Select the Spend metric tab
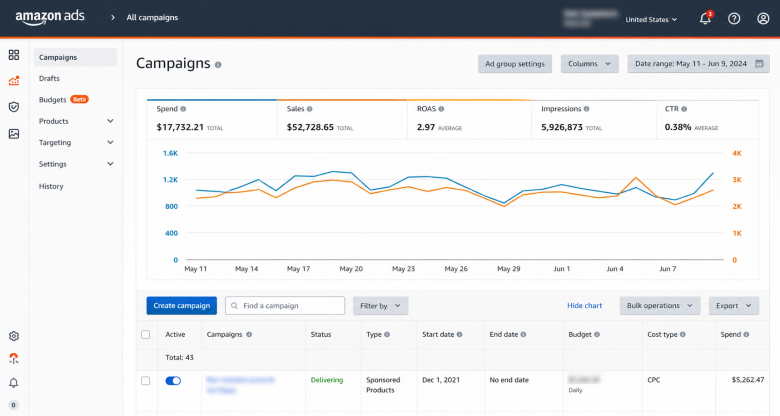This screenshot has width=780, height=416. (x=212, y=119)
